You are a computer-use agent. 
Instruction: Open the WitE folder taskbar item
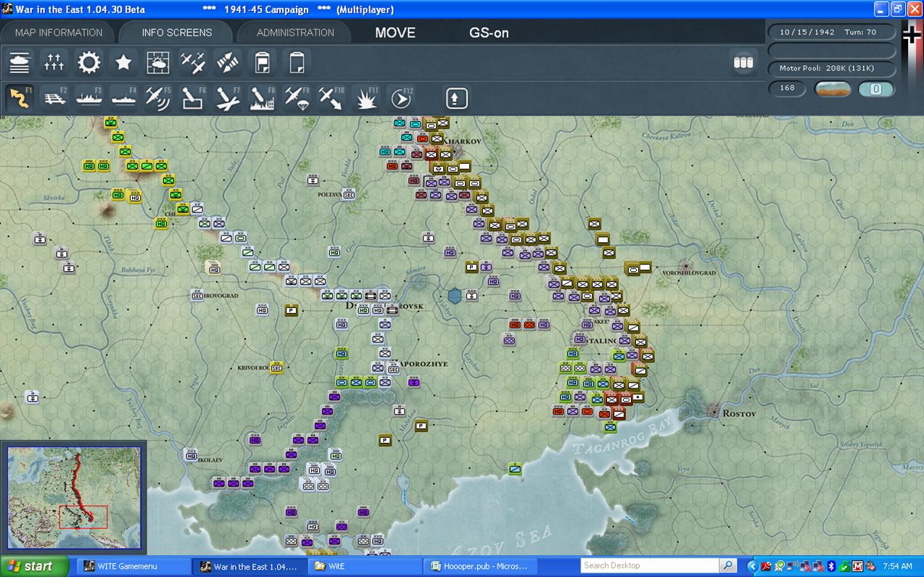point(365,566)
